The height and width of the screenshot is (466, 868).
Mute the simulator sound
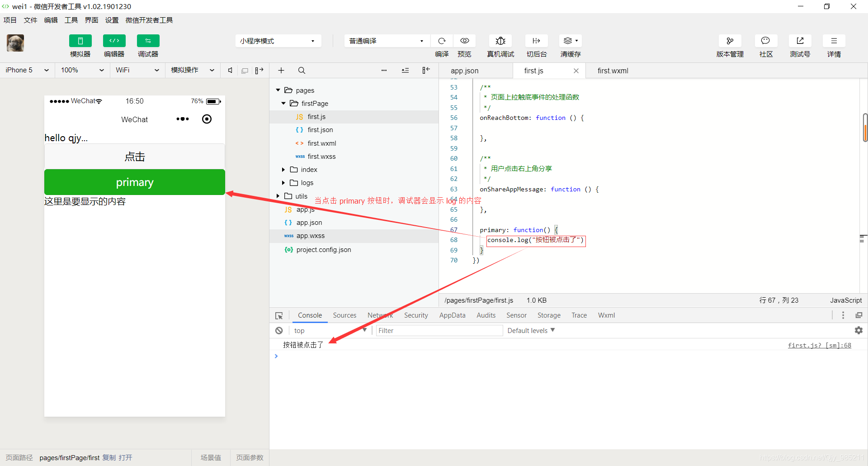pyautogui.click(x=230, y=70)
